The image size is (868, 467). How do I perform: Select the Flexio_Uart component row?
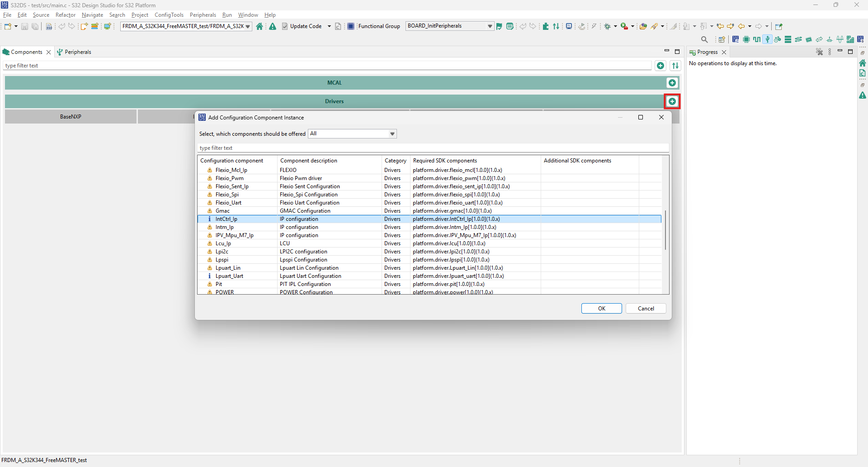[429, 203]
